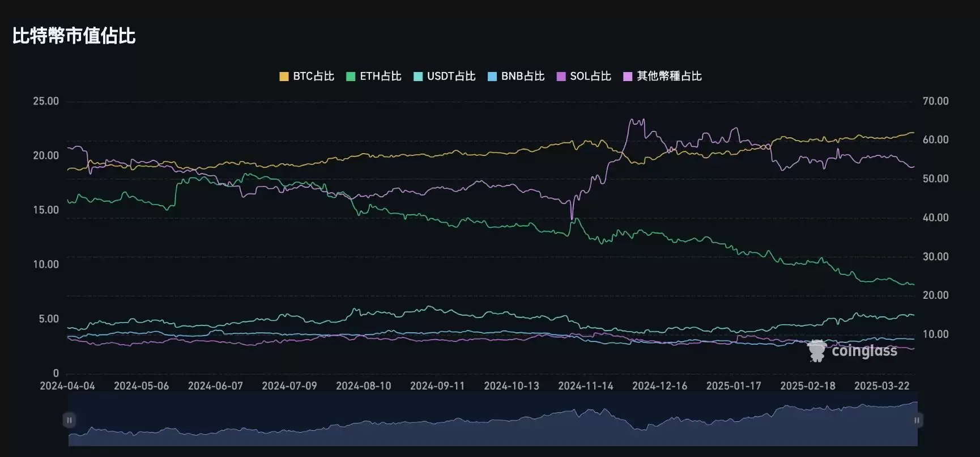Image resolution: width=980 pixels, height=457 pixels.
Task: Toggle 其他幣種占比 legend item
Action: point(662,77)
